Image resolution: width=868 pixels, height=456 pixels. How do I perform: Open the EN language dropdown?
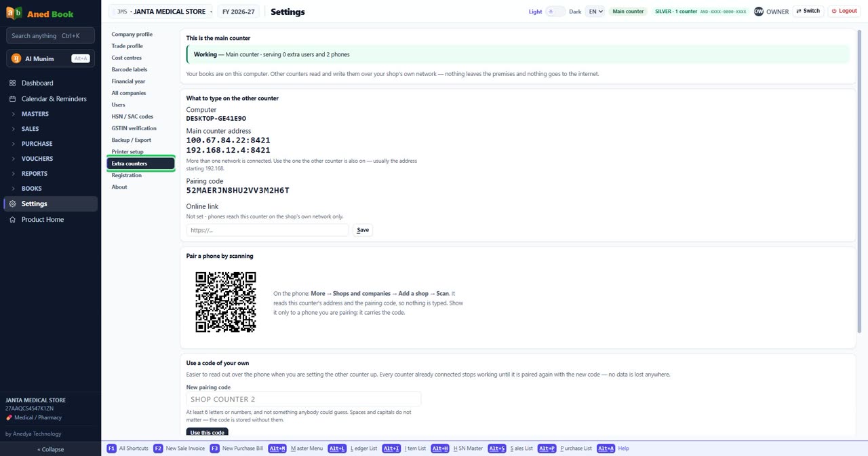point(595,12)
